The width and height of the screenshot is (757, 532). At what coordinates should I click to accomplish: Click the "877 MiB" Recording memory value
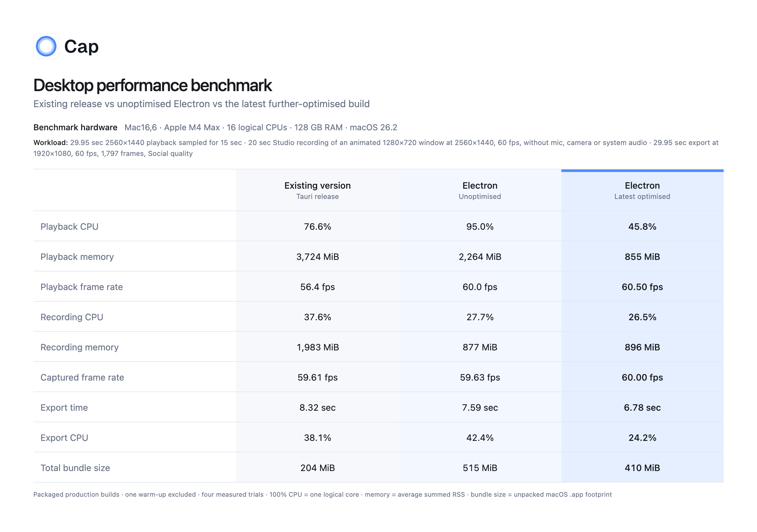pyautogui.click(x=480, y=347)
